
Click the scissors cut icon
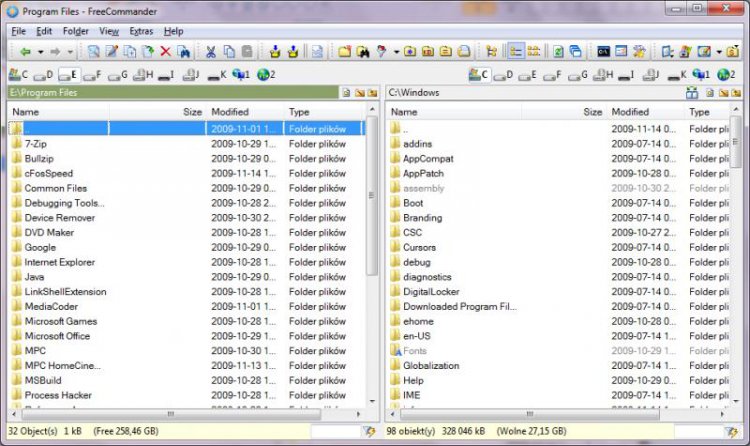click(x=210, y=51)
